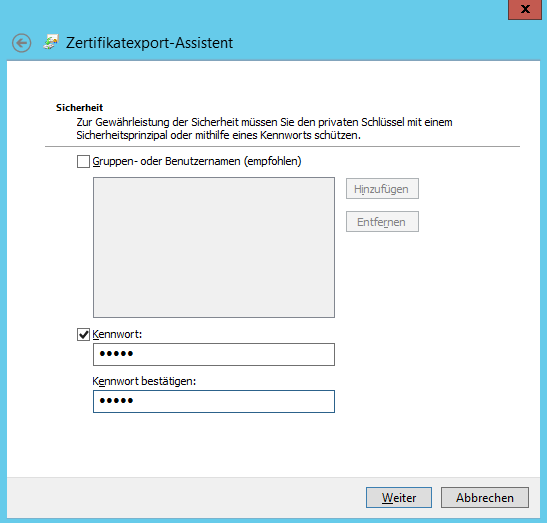Click the security description paragraph text

coord(264,129)
